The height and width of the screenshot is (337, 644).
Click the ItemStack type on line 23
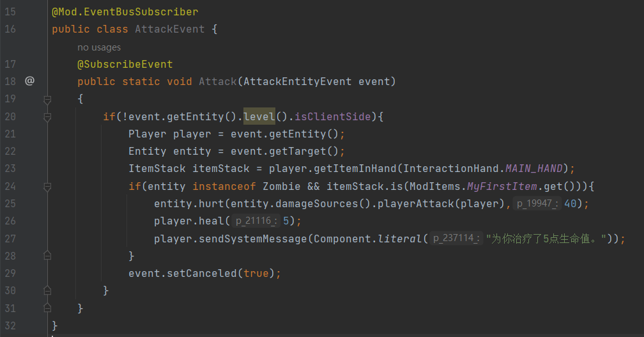157,169
